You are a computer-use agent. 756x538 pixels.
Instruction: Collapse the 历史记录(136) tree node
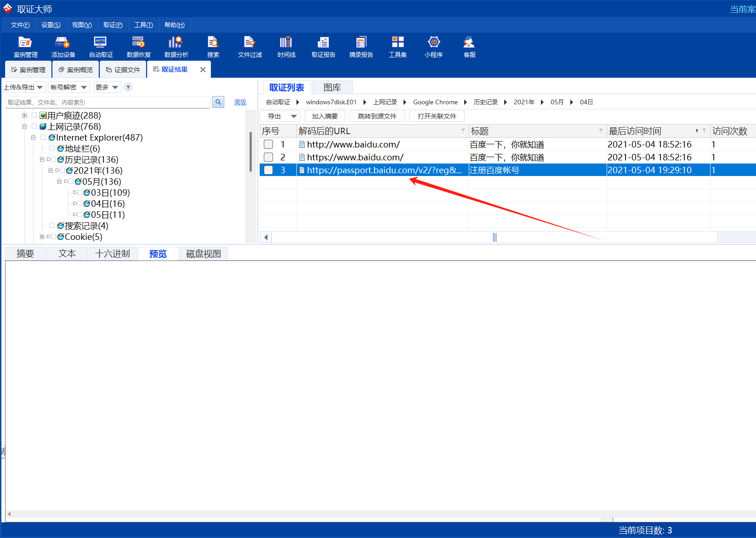42,159
